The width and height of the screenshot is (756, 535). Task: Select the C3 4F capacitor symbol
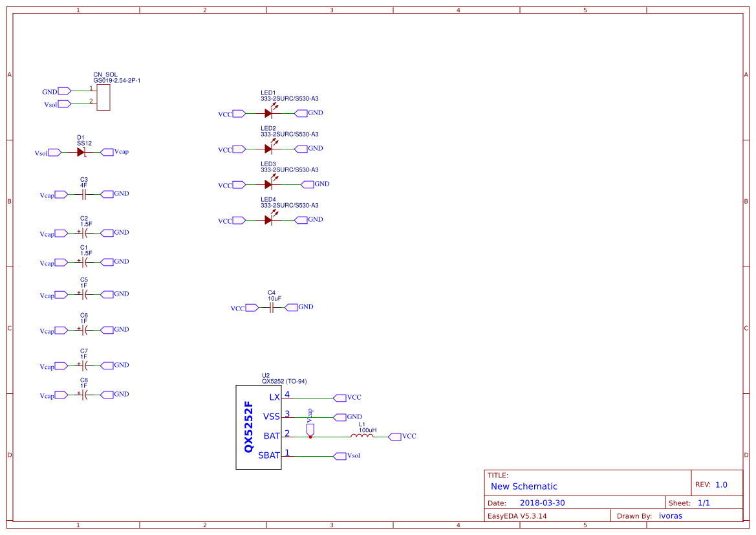[83, 193]
